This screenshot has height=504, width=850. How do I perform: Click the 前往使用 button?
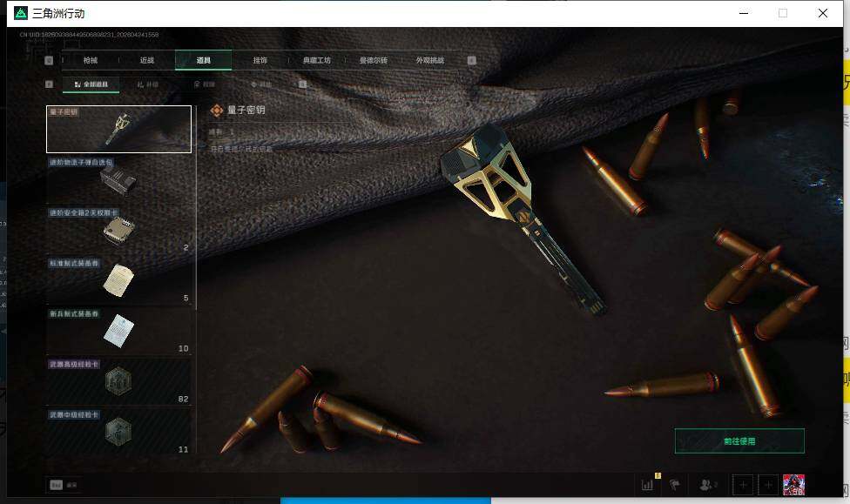coord(739,441)
